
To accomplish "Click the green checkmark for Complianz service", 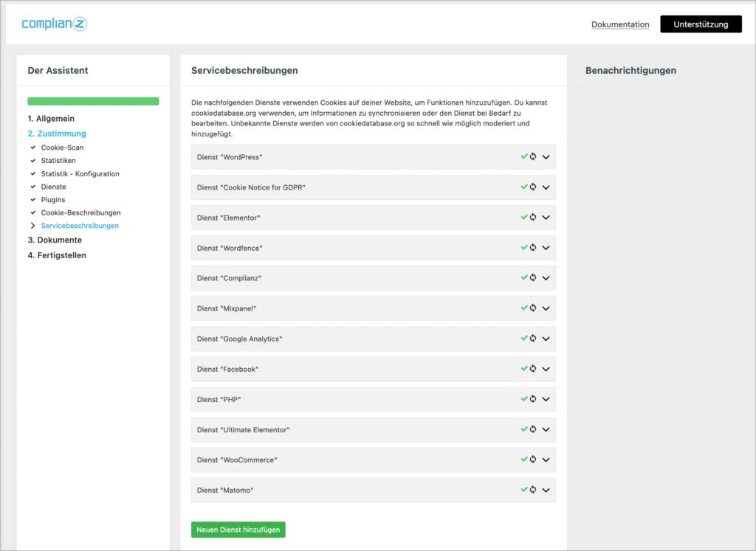I will (x=524, y=277).
